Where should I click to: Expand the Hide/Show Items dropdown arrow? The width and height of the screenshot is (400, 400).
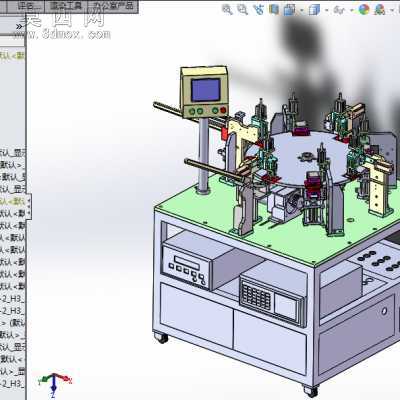(x=352, y=10)
